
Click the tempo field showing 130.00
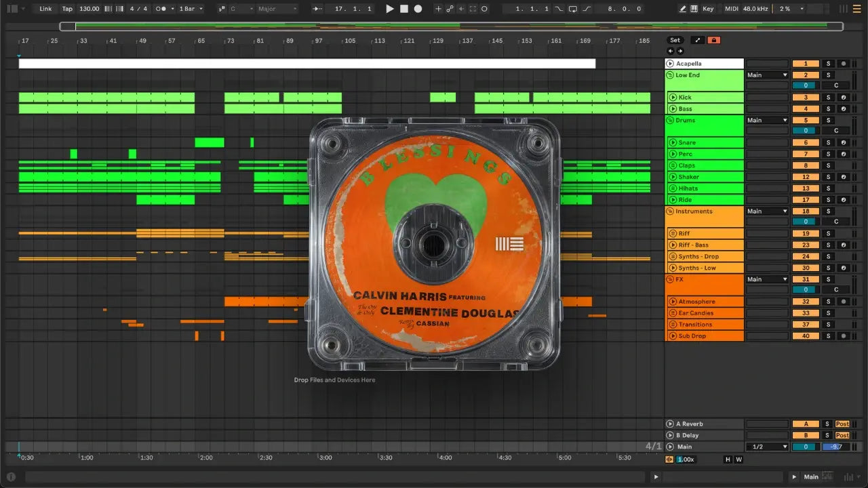point(89,9)
